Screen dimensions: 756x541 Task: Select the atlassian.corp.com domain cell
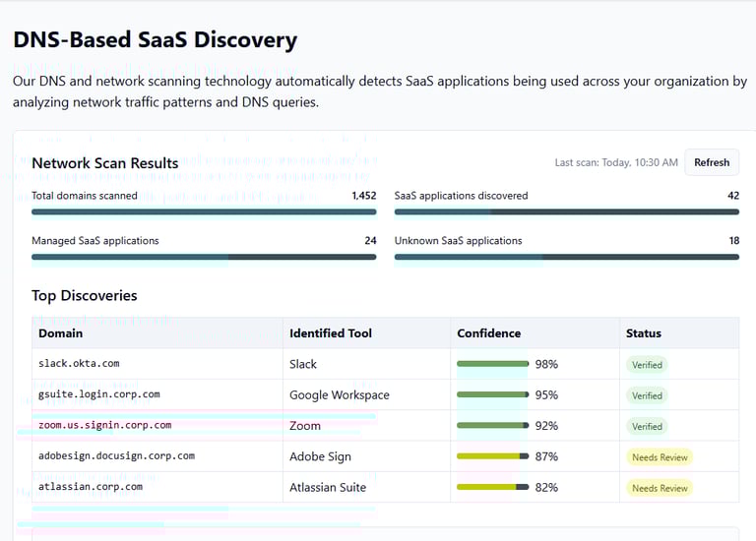click(157, 487)
